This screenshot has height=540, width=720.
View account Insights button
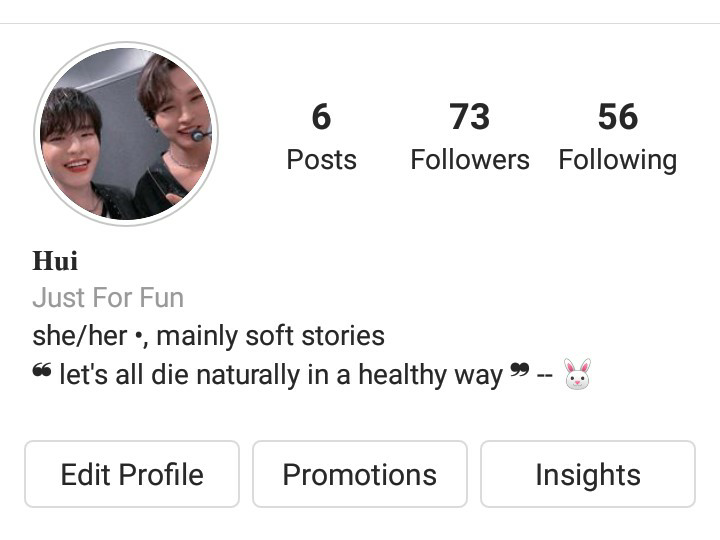[x=588, y=474]
